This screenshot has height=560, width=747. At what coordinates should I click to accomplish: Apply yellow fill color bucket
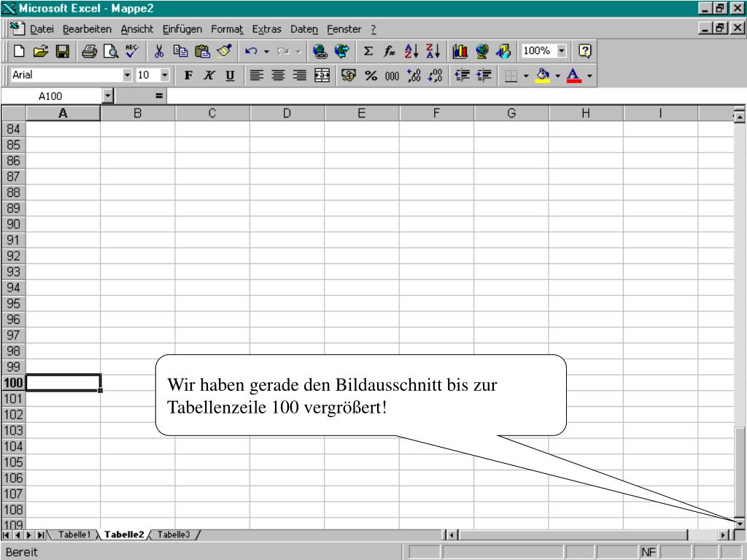point(543,75)
